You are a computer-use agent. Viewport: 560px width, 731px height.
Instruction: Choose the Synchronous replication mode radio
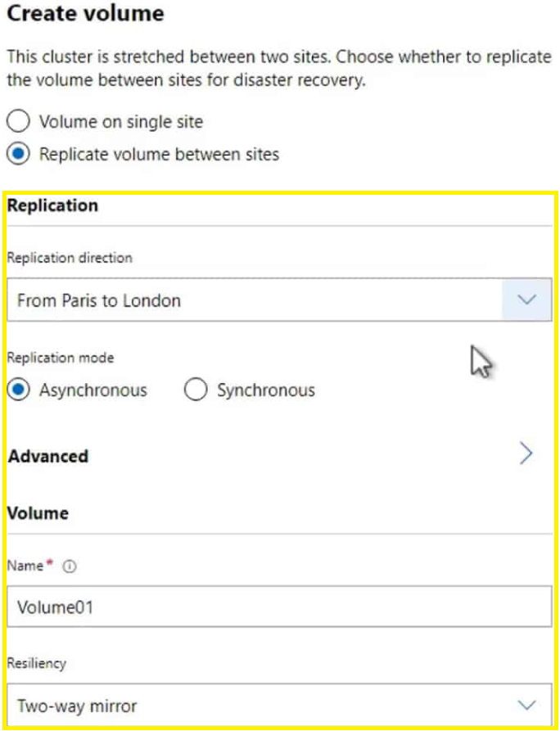pos(196,390)
